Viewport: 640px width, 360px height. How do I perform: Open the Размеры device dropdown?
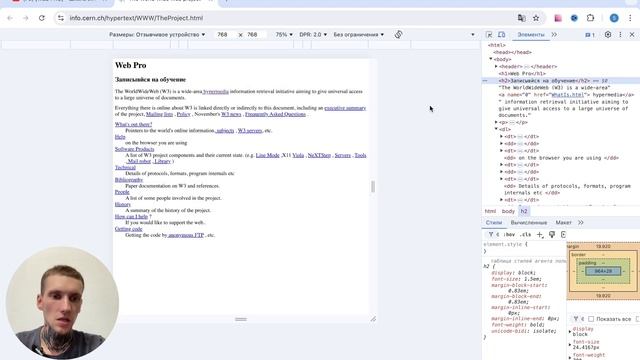157,35
